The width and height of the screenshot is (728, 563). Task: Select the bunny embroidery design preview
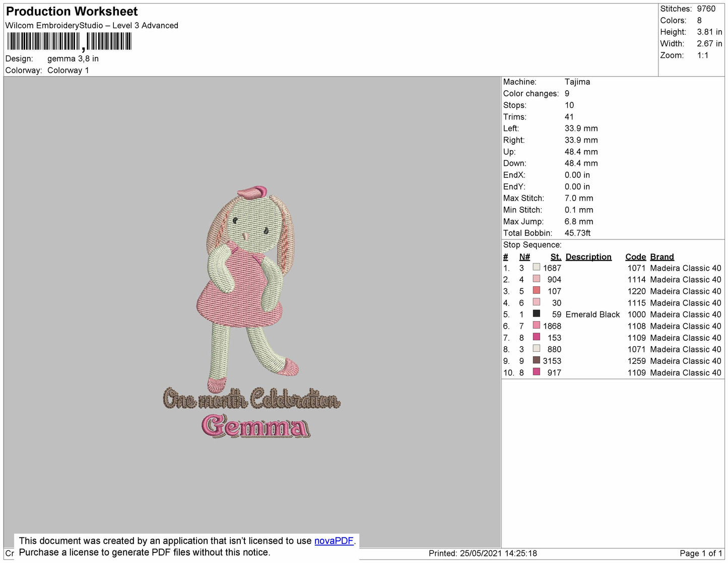[252, 312]
